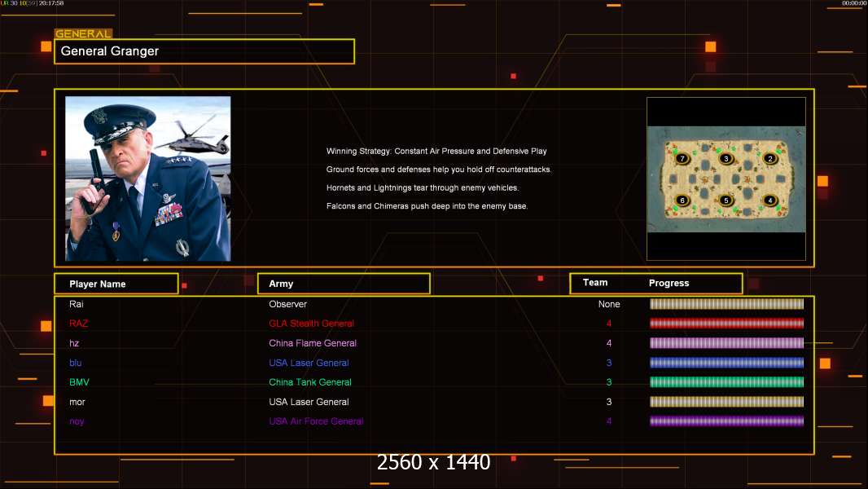Click start position 7 on the minimap
868x489 pixels.
tap(682, 158)
